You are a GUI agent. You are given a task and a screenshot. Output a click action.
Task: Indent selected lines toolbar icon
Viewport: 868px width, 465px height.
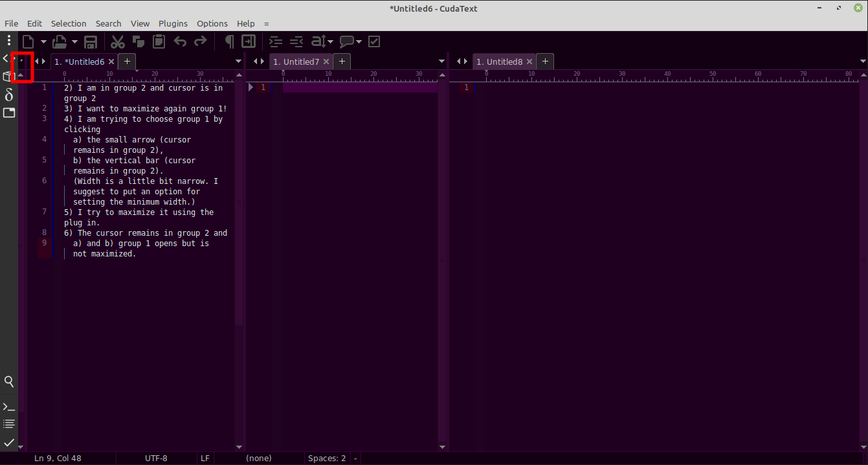click(x=276, y=41)
